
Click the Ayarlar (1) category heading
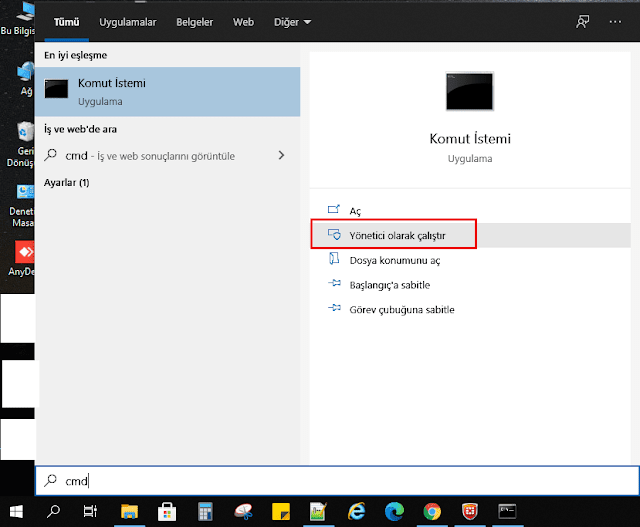click(67, 182)
